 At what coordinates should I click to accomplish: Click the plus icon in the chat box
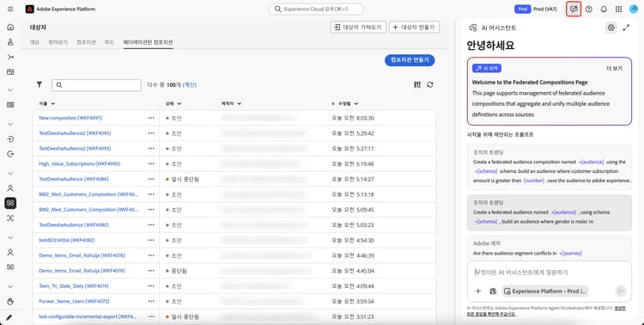click(478, 291)
